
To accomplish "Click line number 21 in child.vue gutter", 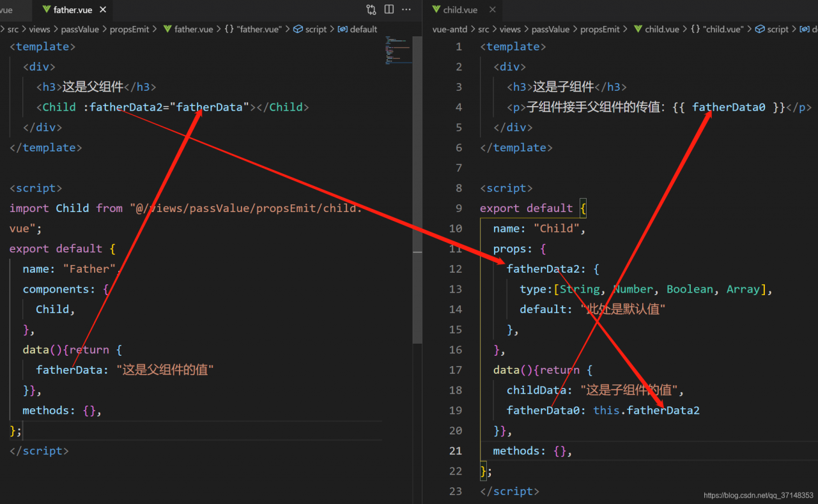I will pos(455,451).
